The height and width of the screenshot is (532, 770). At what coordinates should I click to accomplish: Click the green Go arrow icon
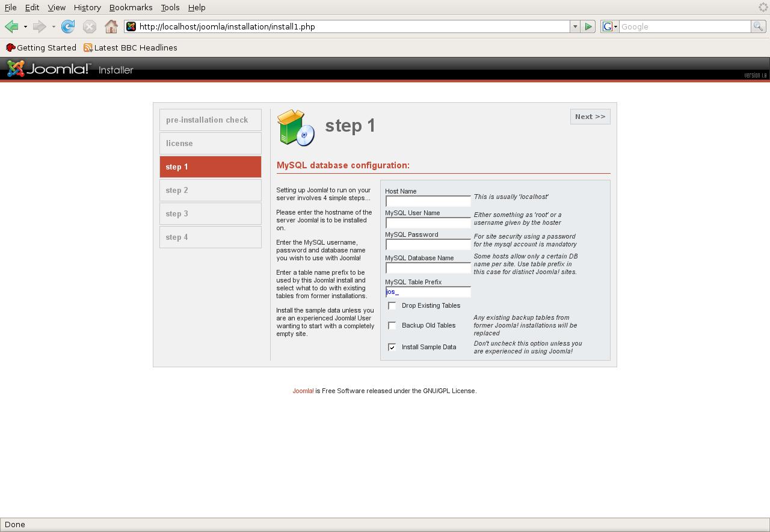pos(588,26)
